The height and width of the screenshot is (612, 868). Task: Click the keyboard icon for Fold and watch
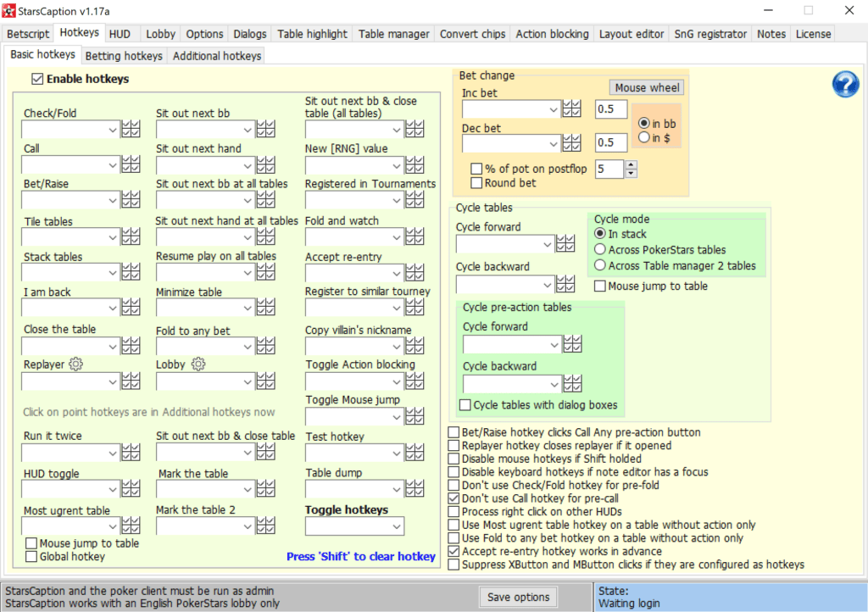point(415,236)
